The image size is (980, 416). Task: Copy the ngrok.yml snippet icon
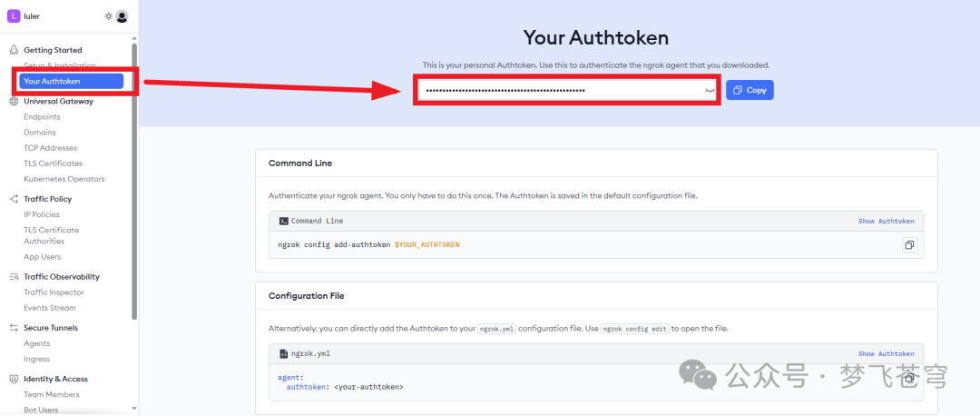[x=909, y=378]
